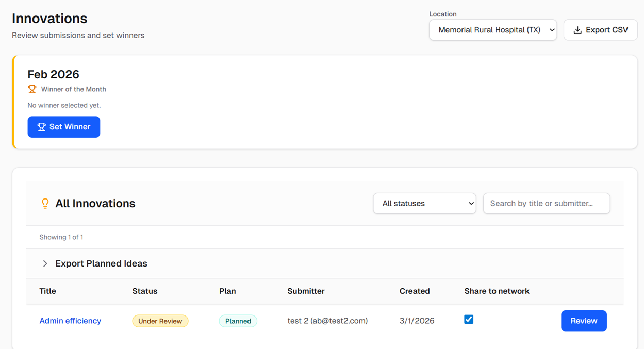644x349 pixels.
Task: Click the Plan column header
Action: [x=227, y=291]
